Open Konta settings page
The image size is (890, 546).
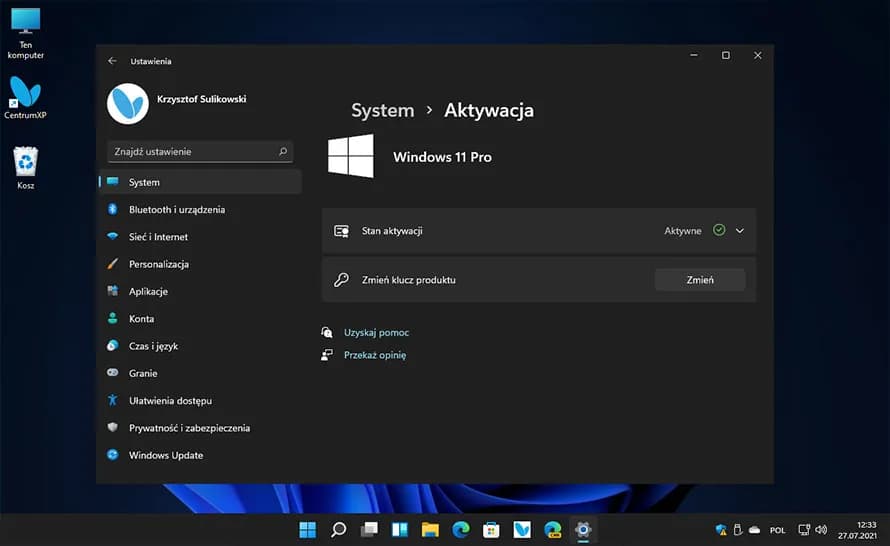pyautogui.click(x=141, y=319)
